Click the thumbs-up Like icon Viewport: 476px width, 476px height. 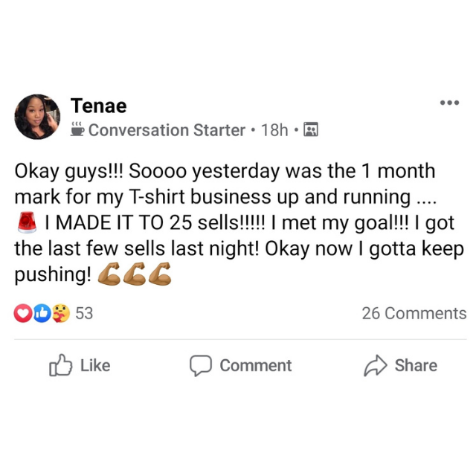(61, 365)
